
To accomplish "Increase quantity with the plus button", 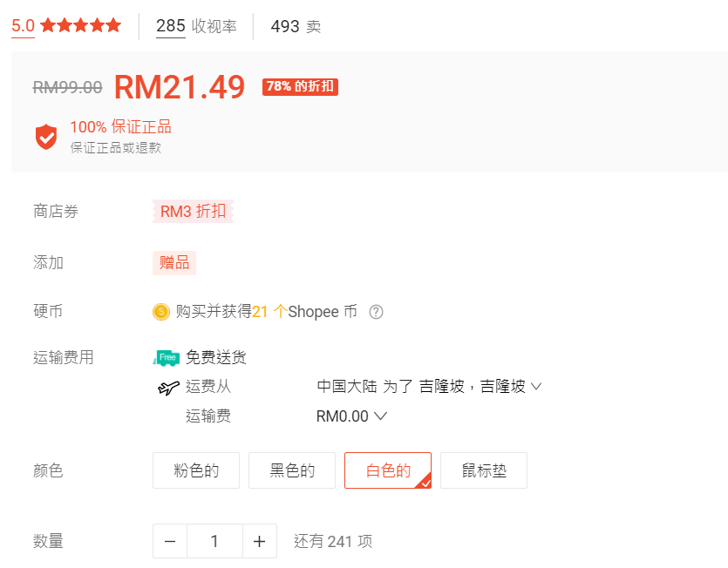I will tap(260, 541).
